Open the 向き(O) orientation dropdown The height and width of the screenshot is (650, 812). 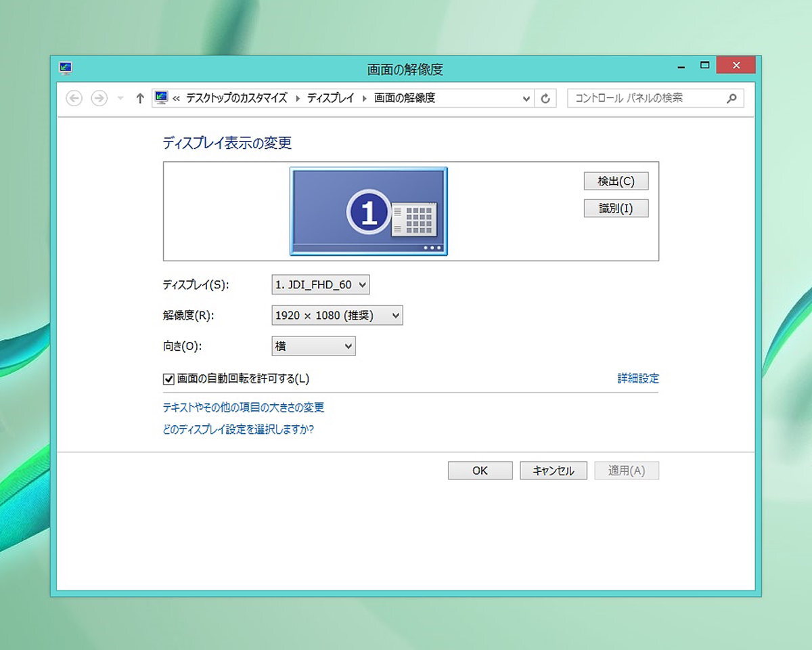pos(313,346)
